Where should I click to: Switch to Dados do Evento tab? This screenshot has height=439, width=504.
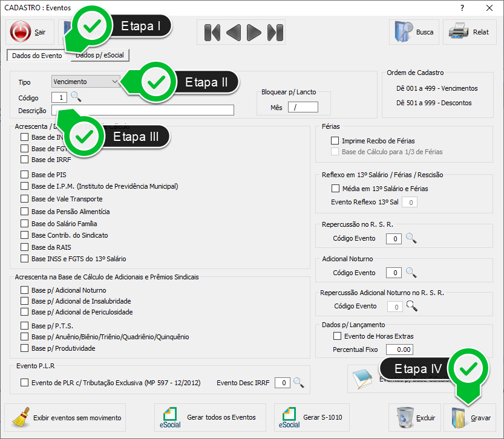click(37, 56)
